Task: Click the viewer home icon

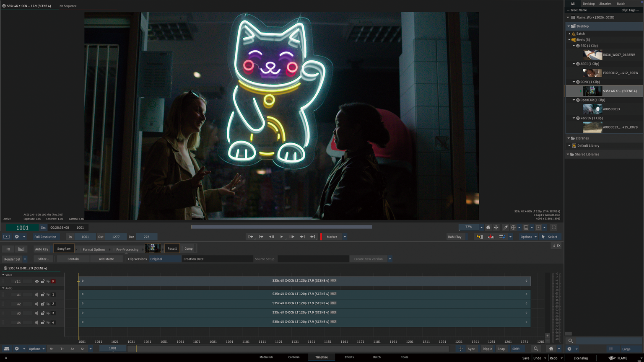Action: click(488, 228)
